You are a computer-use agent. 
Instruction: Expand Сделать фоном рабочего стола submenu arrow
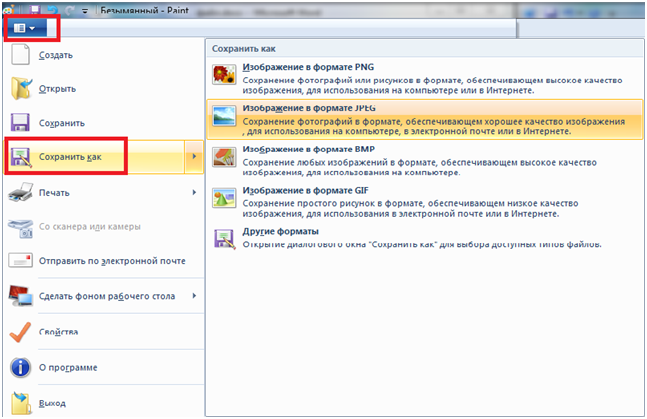click(x=192, y=296)
